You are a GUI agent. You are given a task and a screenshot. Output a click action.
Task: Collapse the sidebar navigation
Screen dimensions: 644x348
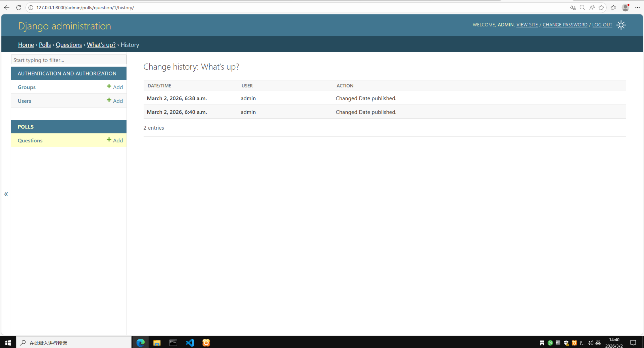6,194
